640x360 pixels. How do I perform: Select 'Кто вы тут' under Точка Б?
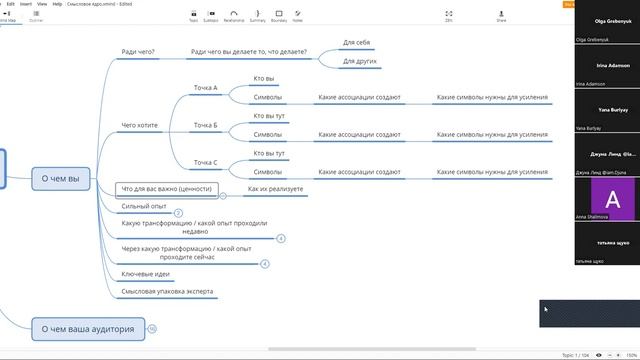269,116
